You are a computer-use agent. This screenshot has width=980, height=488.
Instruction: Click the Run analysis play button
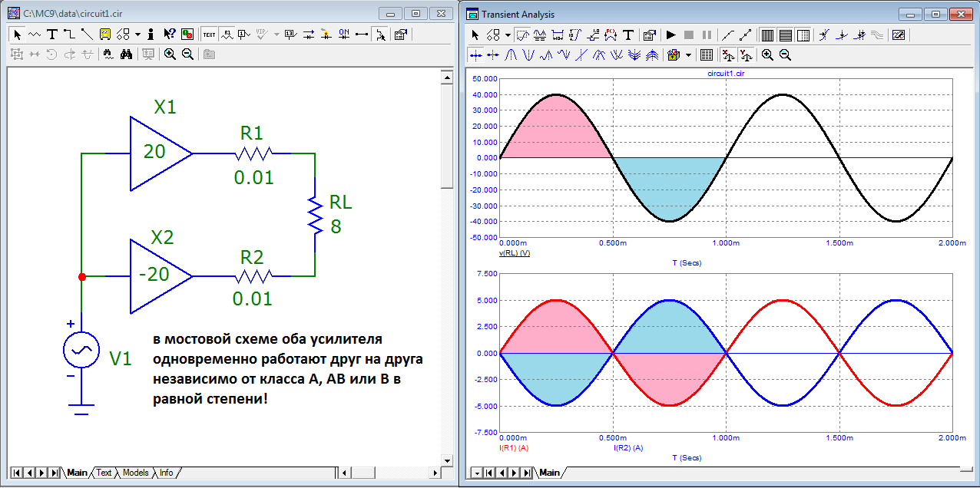point(670,35)
